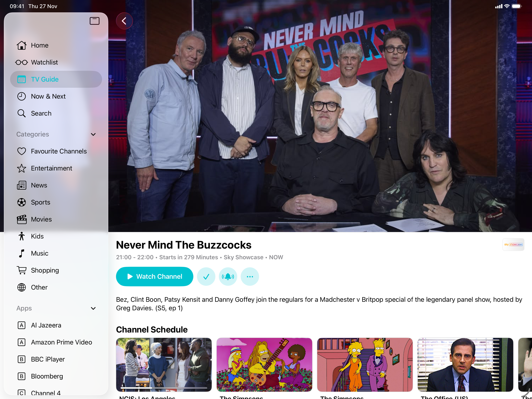Toggle the reminder bell alert button

pos(228,276)
